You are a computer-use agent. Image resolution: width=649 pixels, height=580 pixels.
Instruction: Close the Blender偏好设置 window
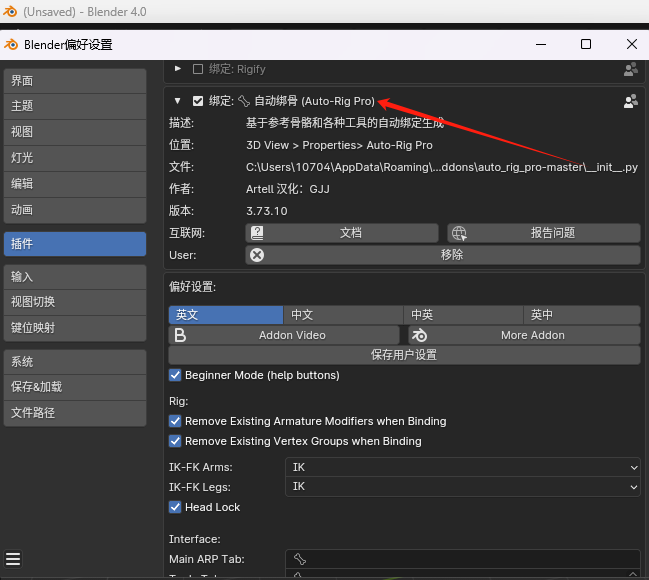tap(632, 44)
